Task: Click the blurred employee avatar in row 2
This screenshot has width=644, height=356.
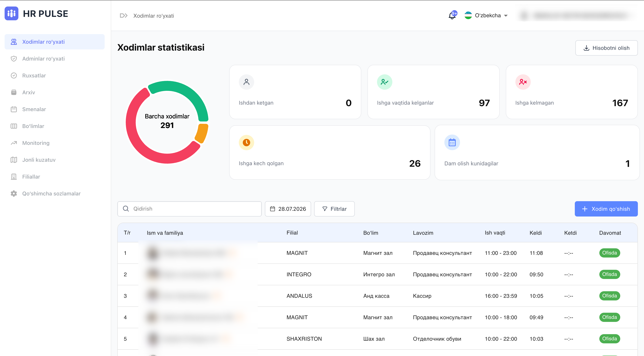Action: pos(153,274)
